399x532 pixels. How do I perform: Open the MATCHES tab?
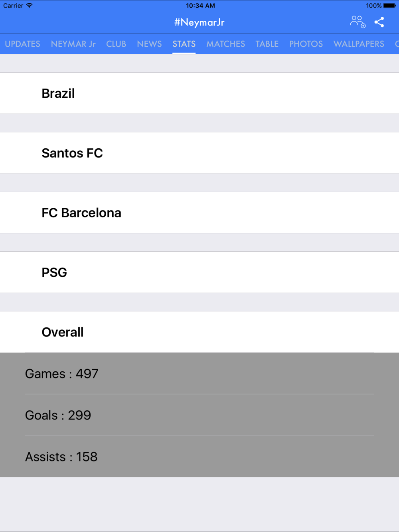point(225,44)
